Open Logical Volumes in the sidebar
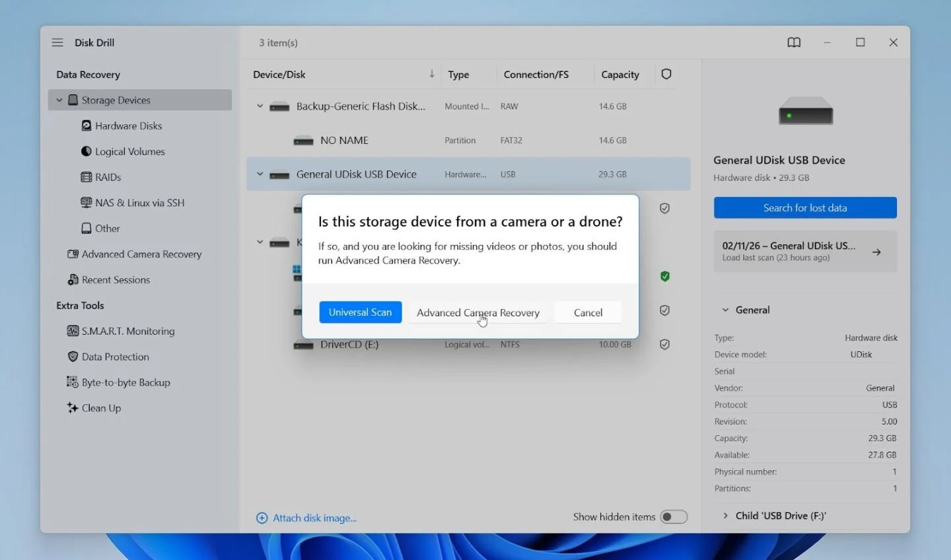Viewport: 951px width, 560px height. 129,151
